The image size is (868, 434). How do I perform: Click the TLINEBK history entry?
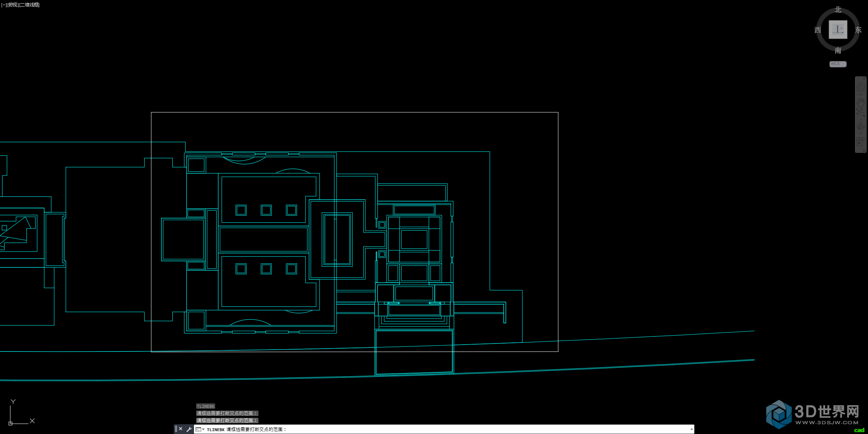[205, 406]
